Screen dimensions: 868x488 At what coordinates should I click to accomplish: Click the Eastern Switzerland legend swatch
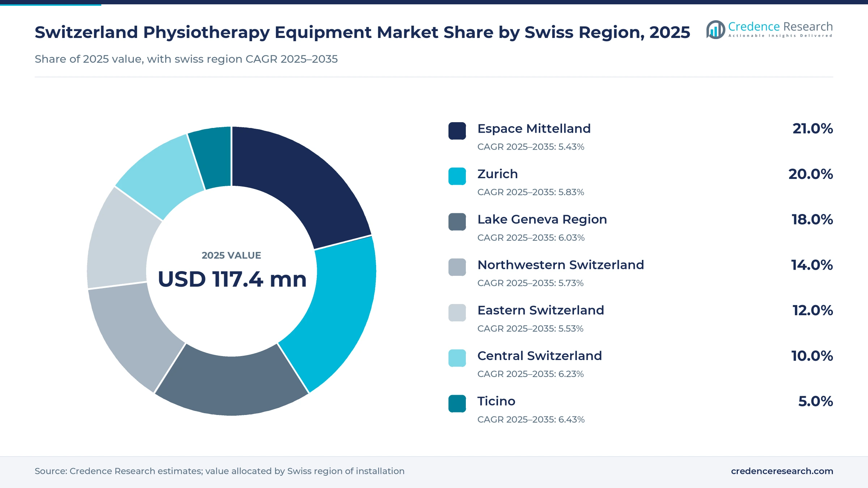pos(457,313)
